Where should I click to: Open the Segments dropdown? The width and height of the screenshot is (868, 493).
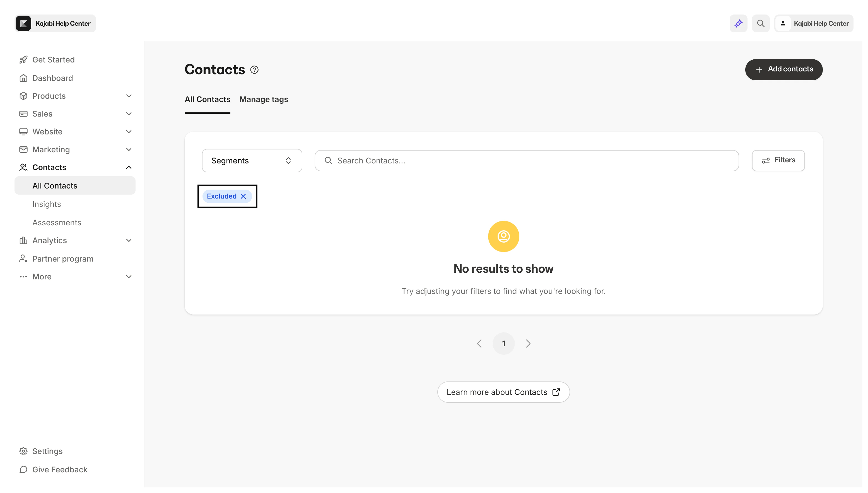point(252,161)
